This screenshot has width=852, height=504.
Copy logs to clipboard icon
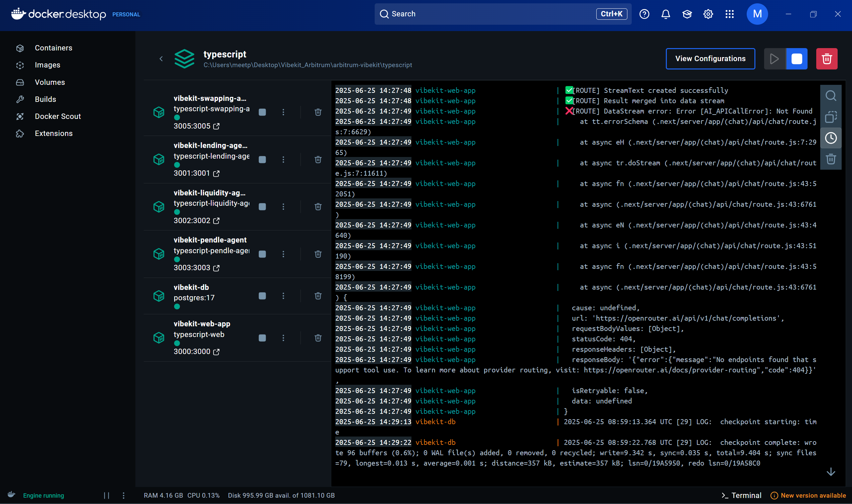tap(831, 117)
